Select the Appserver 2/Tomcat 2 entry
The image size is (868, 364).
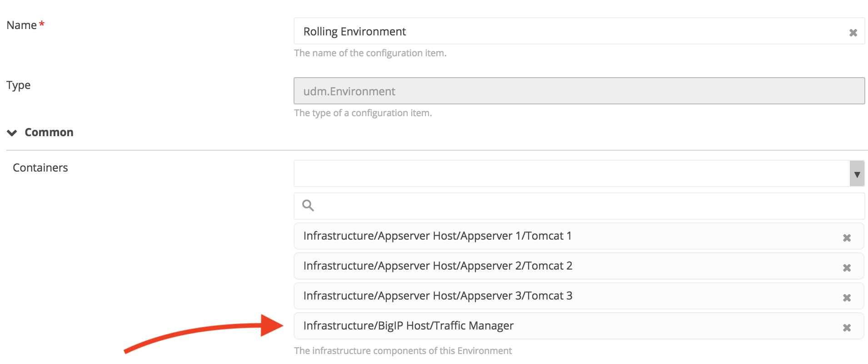579,266
